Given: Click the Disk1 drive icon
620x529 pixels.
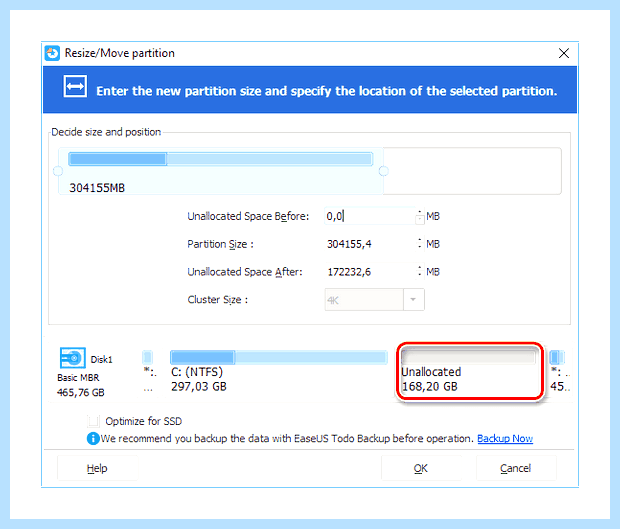Looking at the screenshot, I should pos(72,358).
